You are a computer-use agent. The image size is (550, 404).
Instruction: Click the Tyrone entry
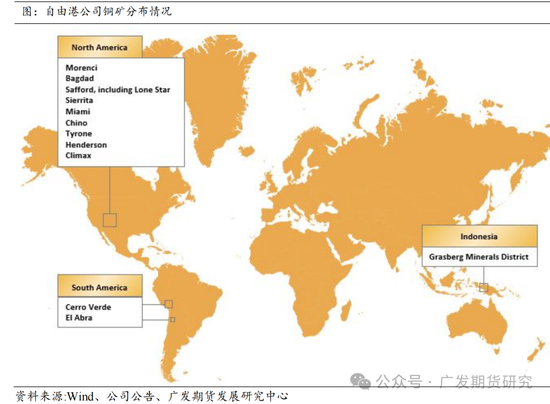79,134
